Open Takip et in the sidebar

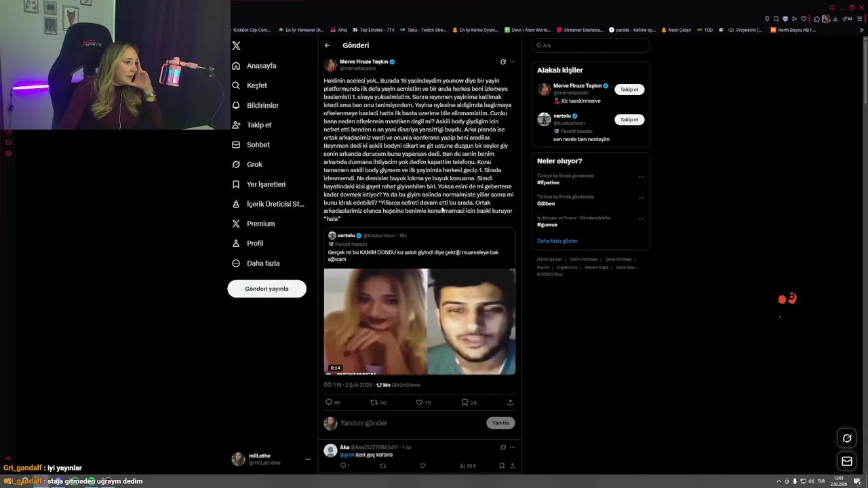[x=252, y=125]
